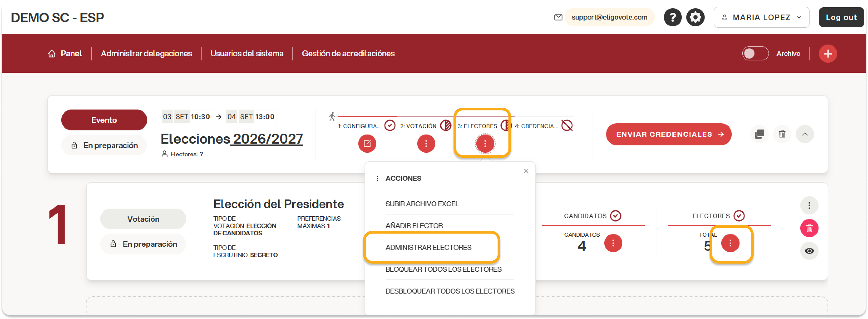Click the TIPO DE ESCRUTINIO SECRETO text
868x319 pixels.
245,252
